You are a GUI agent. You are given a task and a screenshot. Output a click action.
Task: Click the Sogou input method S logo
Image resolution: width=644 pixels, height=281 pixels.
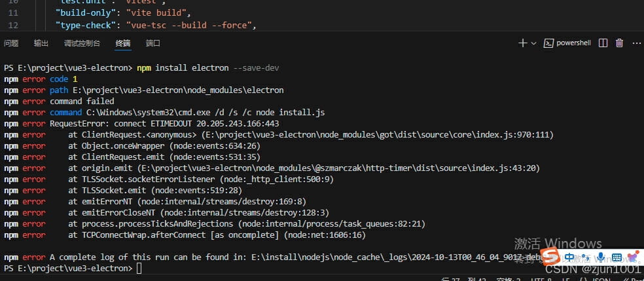550,256
